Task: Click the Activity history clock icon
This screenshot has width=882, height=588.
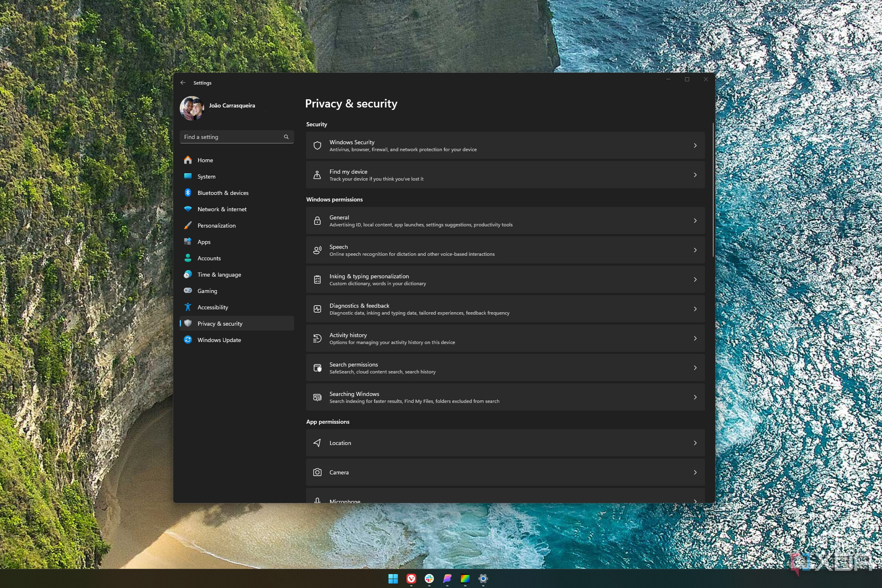Action: [x=317, y=338]
